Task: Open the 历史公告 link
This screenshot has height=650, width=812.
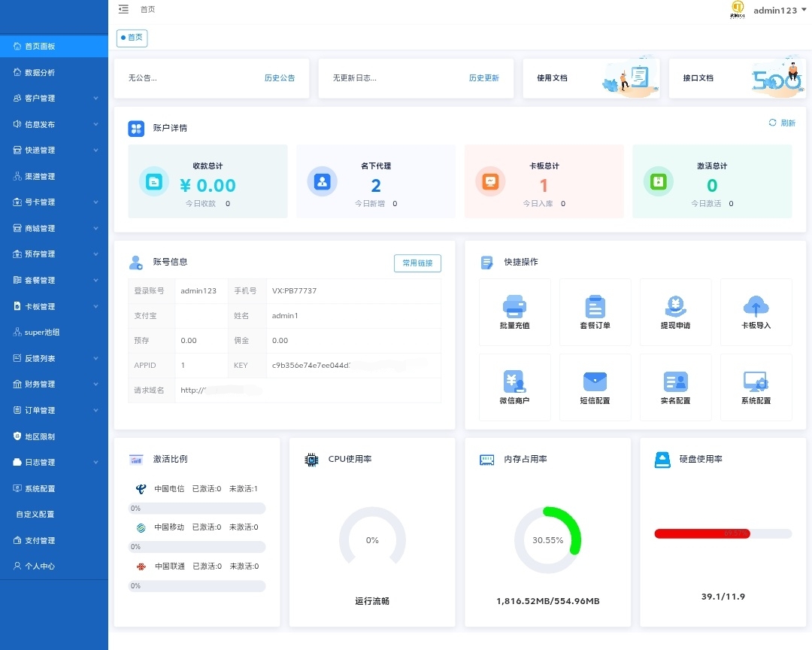Action: [x=280, y=78]
